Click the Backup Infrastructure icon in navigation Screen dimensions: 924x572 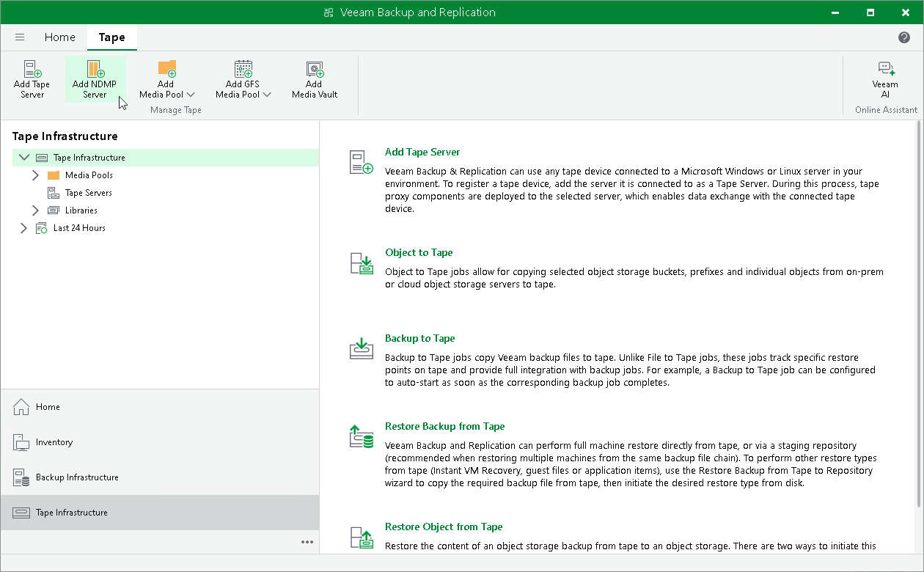[21, 477]
